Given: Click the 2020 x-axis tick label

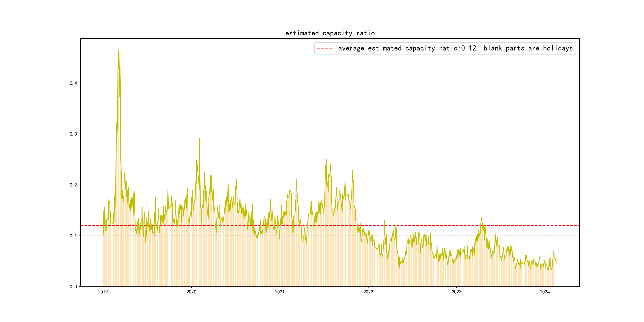Looking at the screenshot, I should (191, 292).
